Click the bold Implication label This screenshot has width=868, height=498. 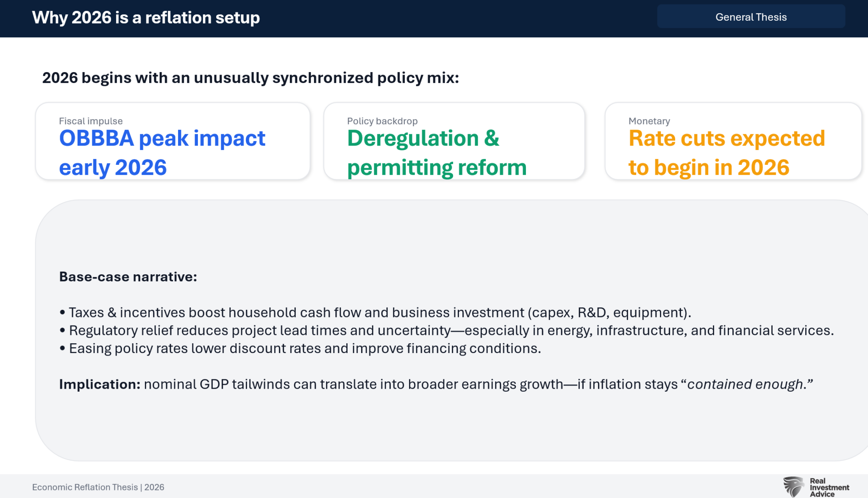[x=100, y=384]
